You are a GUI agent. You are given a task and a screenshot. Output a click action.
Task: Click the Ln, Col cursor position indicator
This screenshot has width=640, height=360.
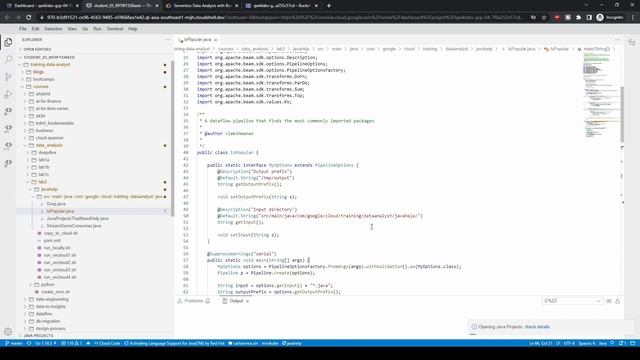pos(541,343)
